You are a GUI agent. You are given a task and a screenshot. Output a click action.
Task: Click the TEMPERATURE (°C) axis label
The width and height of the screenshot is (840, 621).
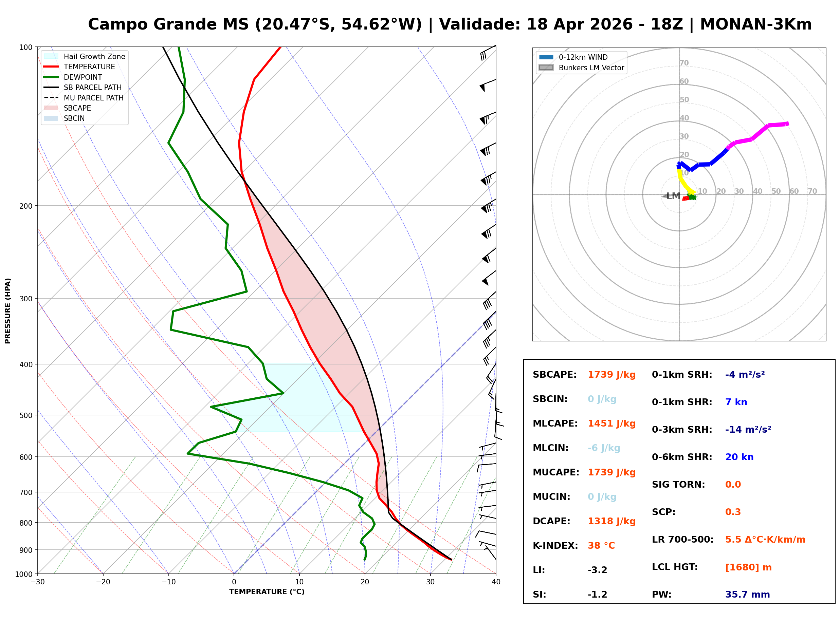click(267, 592)
